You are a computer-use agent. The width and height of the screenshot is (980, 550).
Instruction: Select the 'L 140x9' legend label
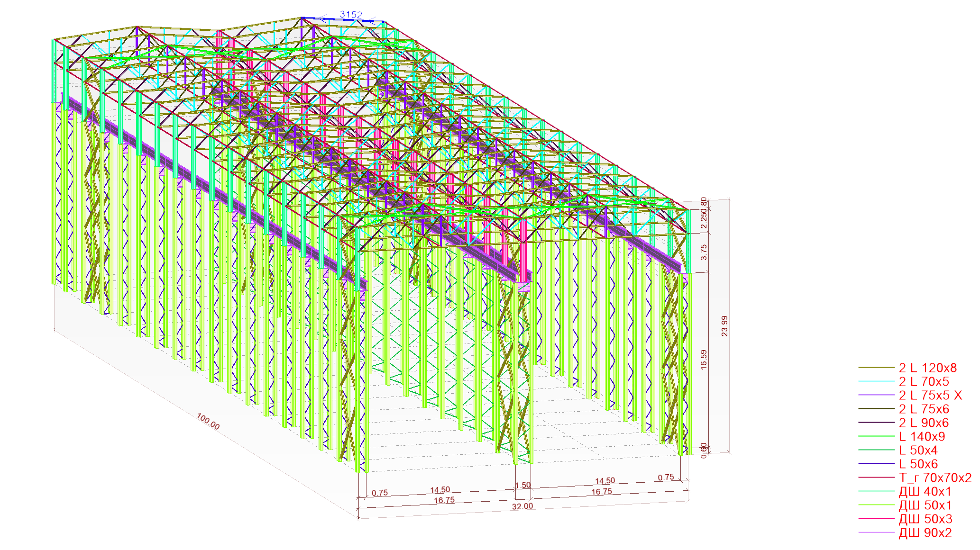[x=922, y=436]
